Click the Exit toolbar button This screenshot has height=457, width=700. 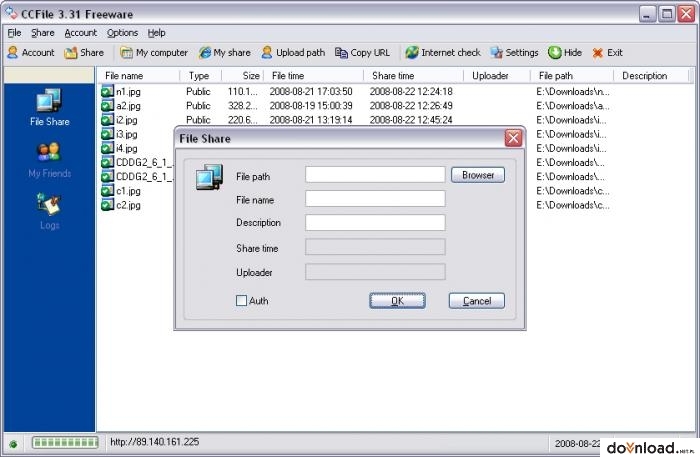[607, 53]
